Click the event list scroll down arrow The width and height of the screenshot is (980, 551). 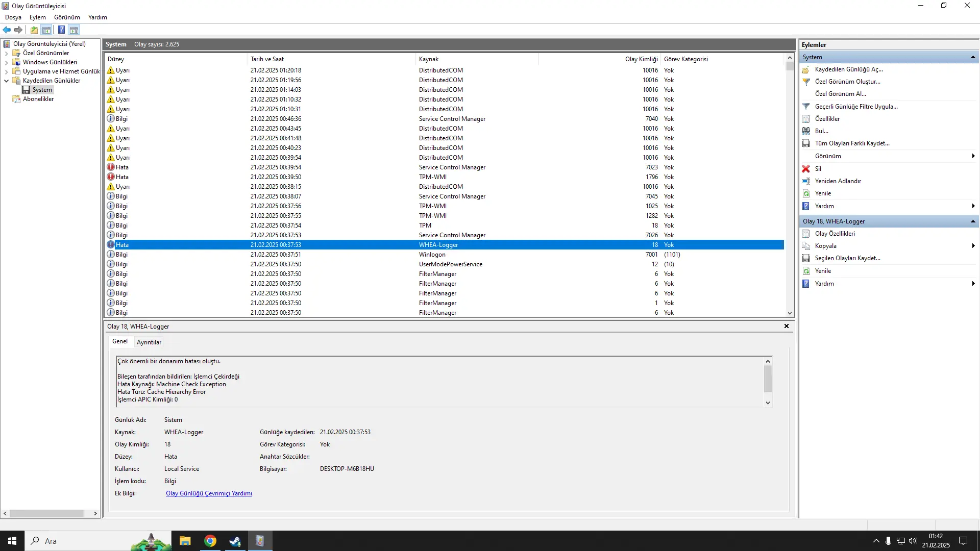tap(790, 313)
